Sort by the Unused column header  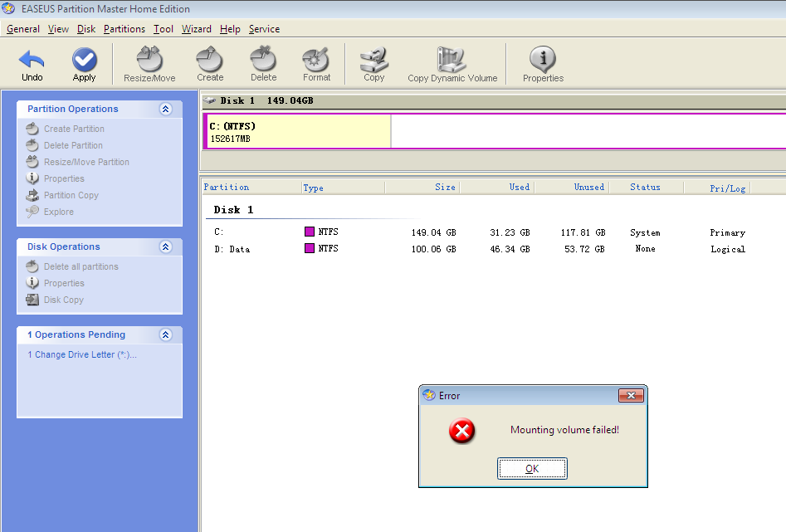pyautogui.click(x=589, y=187)
